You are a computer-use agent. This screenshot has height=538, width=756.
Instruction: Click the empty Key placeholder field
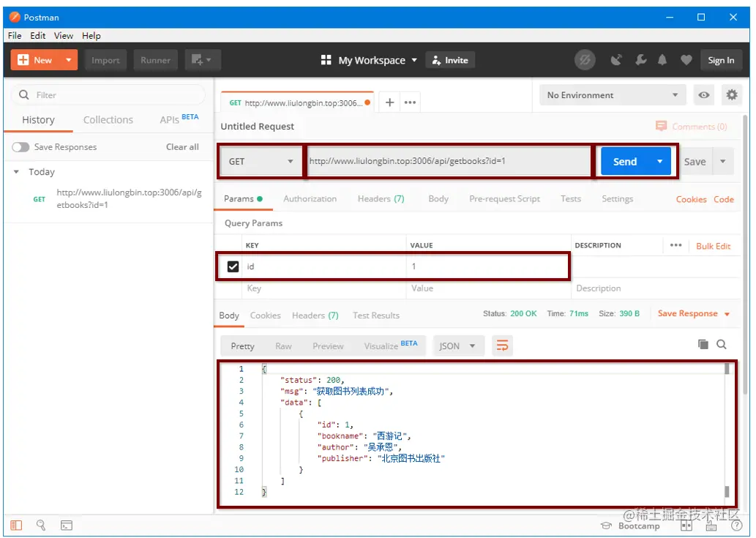click(324, 288)
